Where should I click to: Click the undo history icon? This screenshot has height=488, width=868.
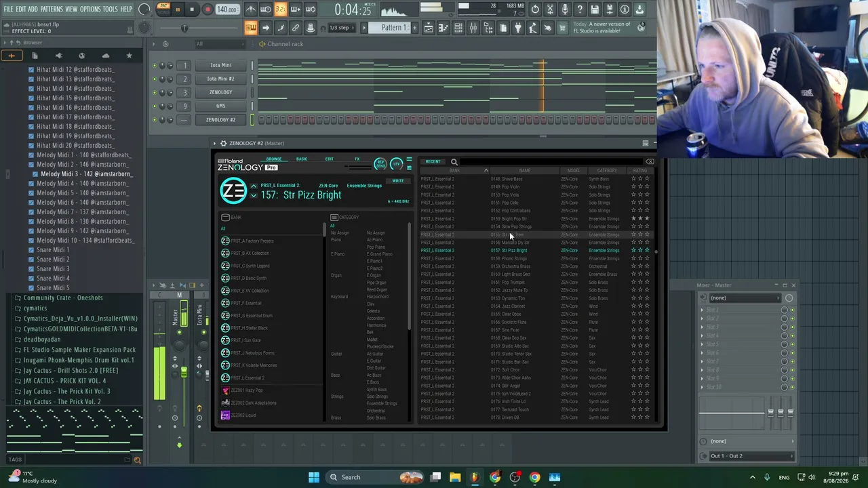[x=535, y=9]
